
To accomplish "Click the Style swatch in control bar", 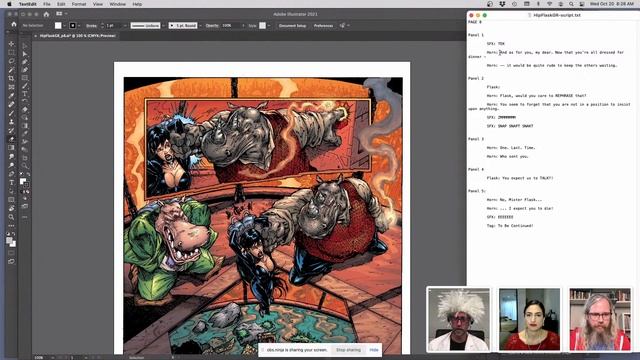I will click(x=262, y=25).
